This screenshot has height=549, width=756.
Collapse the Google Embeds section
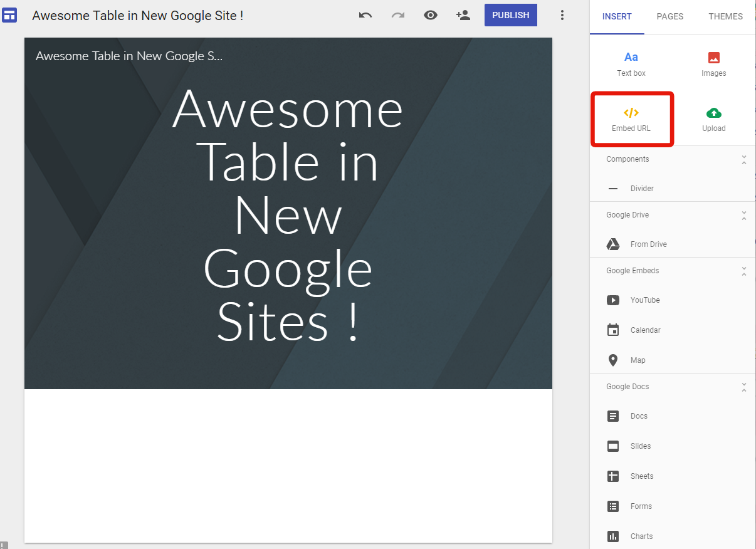click(x=744, y=271)
